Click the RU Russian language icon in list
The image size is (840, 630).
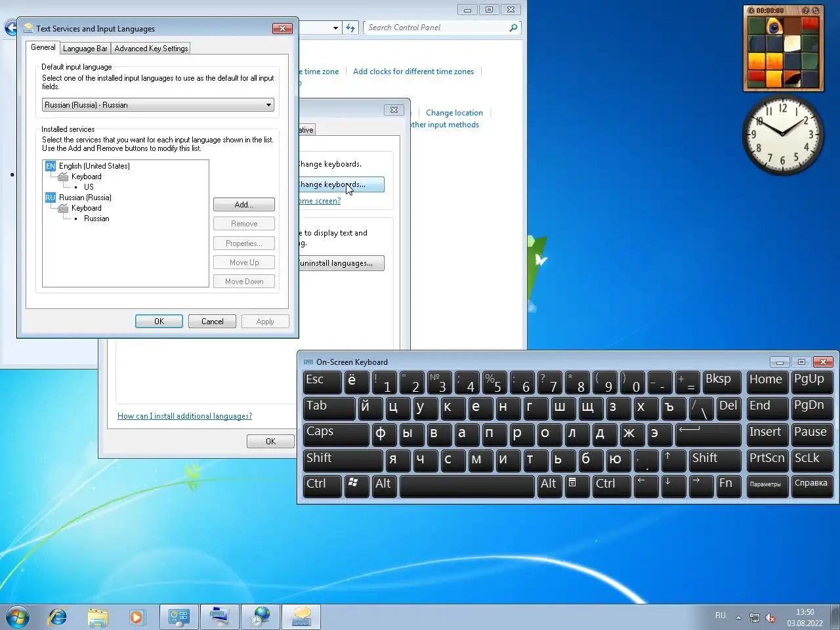51,198
